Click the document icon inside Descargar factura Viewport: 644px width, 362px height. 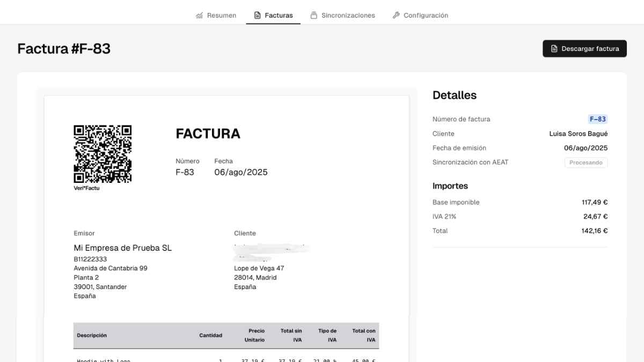(x=553, y=48)
